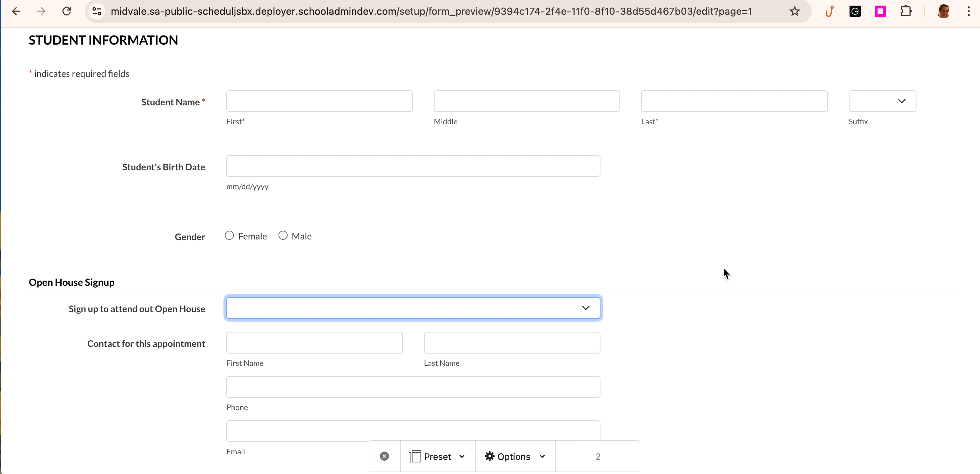The width and height of the screenshot is (980, 474).
Task: Close the bottom toolbar with X icon
Action: pyautogui.click(x=384, y=456)
